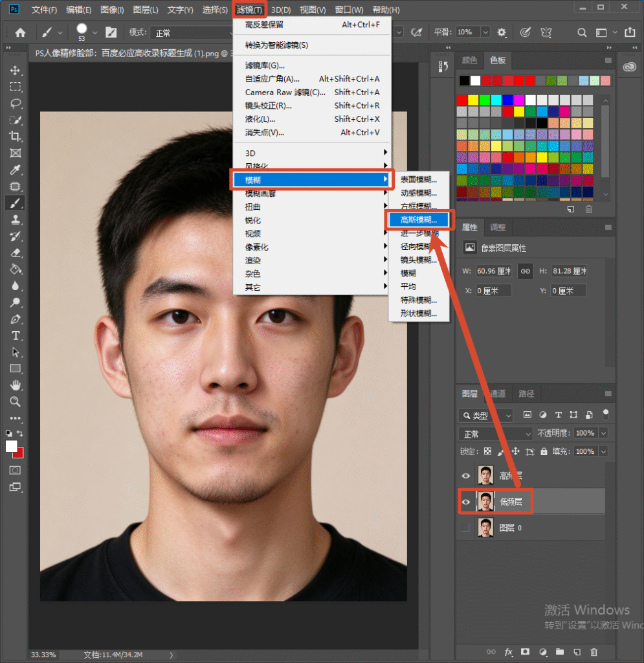The width and height of the screenshot is (644, 663).
Task: Hide the 高频层 layer
Action: coord(465,476)
